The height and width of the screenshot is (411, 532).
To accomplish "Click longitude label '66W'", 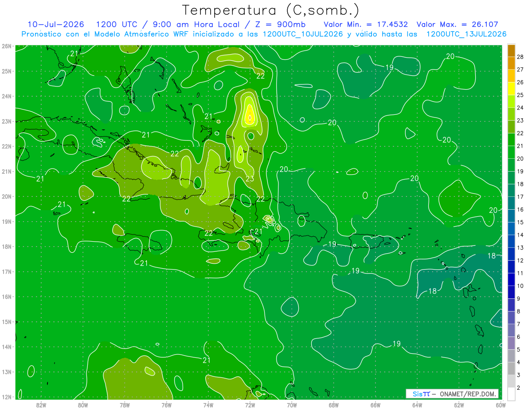I will [376, 405].
